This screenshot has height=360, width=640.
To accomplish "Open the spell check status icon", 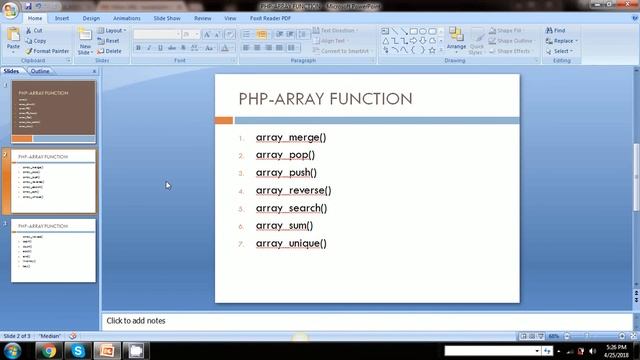I will pos(73,336).
